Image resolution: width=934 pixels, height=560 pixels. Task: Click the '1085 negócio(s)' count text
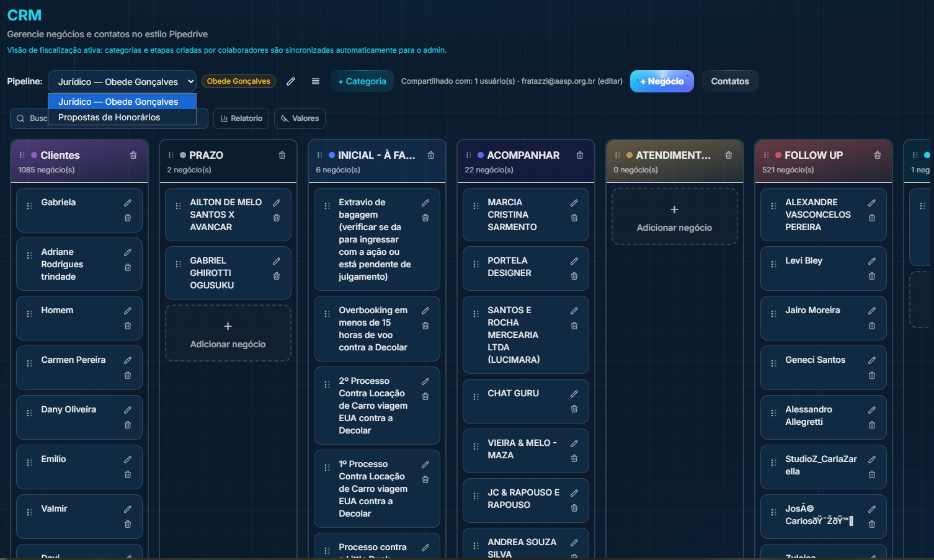(47, 170)
